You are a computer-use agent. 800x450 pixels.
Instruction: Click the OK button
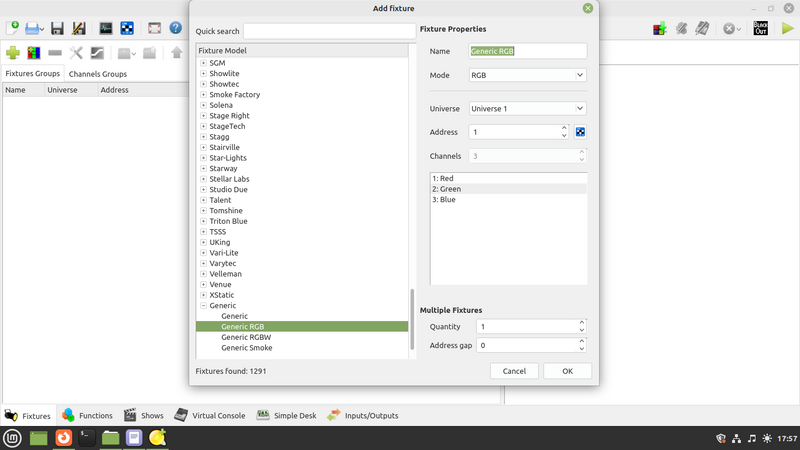pos(567,371)
